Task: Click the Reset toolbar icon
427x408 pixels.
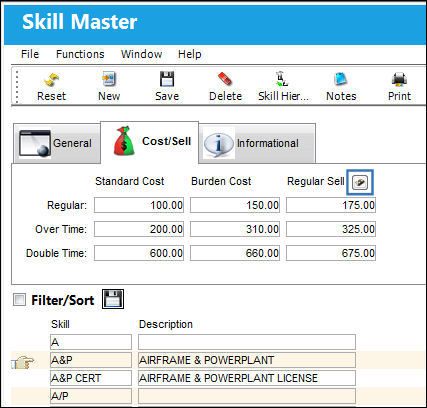Action: click(x=51, y=80)
